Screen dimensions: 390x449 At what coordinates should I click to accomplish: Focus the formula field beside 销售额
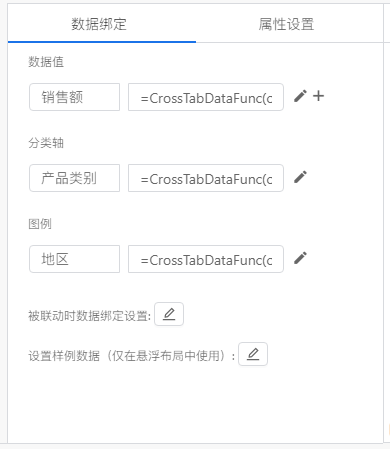[206, 97]
